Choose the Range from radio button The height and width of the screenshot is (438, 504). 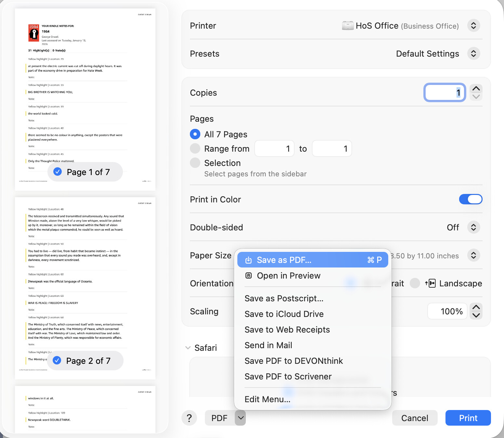[x=195, y=148]
